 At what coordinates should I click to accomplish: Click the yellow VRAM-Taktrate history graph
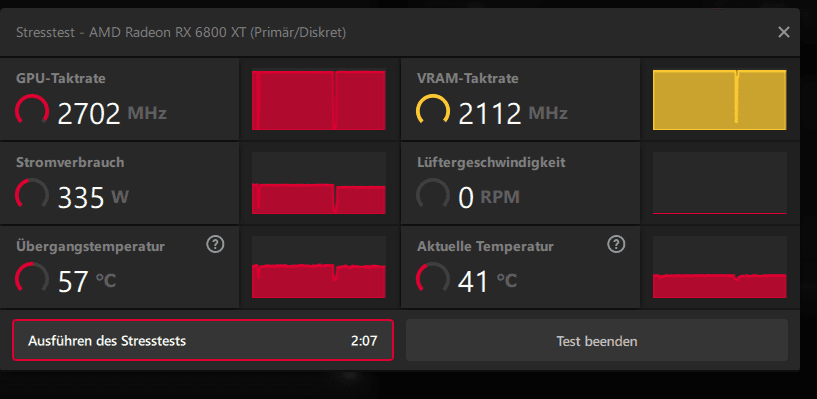pyautogui.click(x=720, y=100)
